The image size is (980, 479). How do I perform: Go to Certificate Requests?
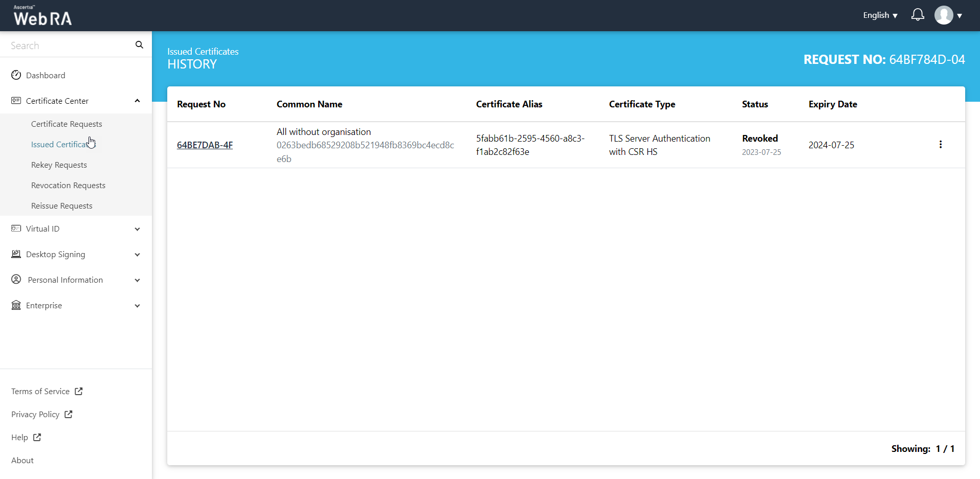66,124
